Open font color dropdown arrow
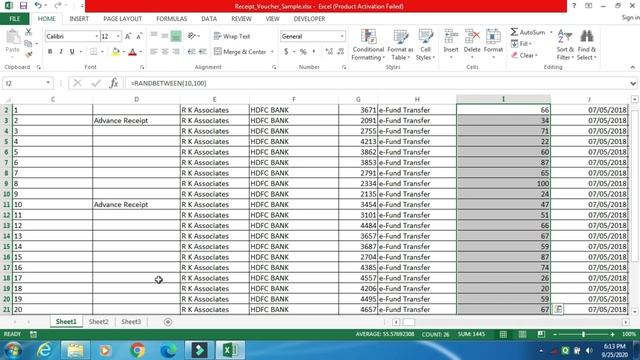Viewport: 640px width, 360px height. 140,52
